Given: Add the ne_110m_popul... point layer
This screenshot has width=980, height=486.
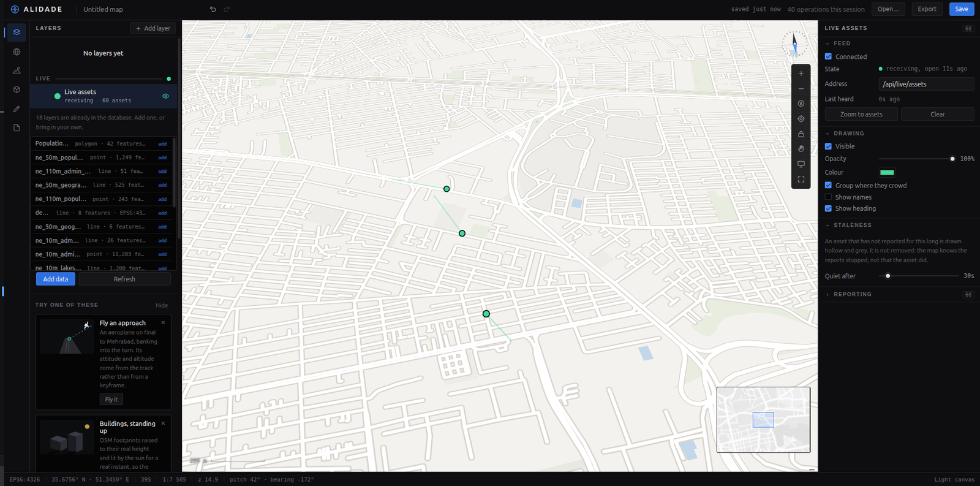Looking at the screenshot, I should (162, 199).
